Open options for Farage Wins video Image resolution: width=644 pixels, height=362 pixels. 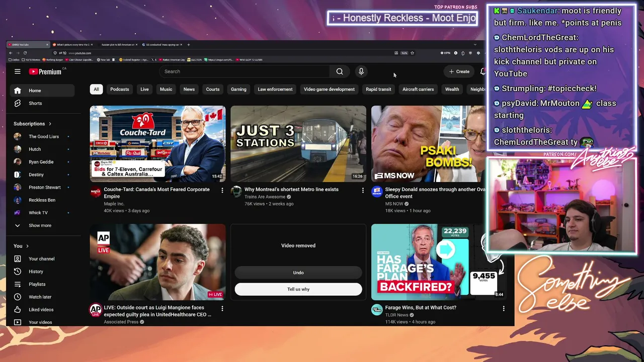coord(504,308)
